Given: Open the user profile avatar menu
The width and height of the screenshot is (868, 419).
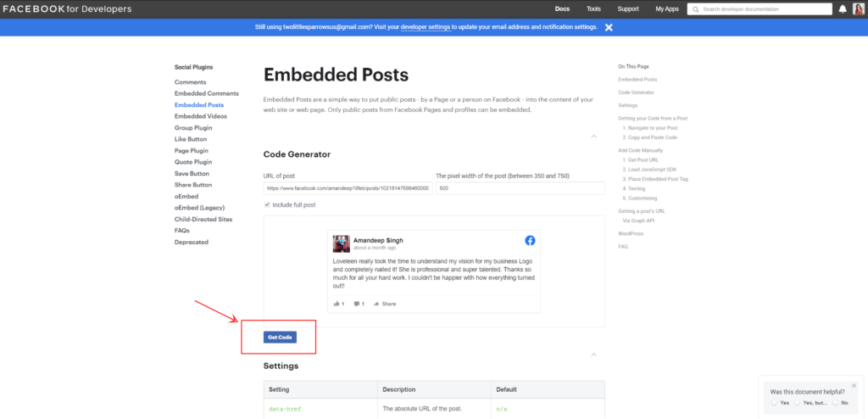Looking at the screenshot, I should coord(858,8).
